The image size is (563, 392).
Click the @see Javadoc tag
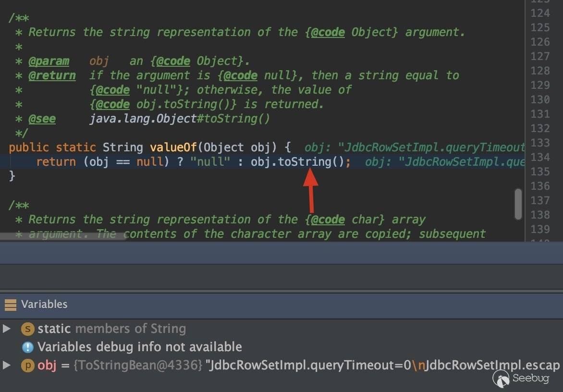pyautogui.click(x=42, y=119)
